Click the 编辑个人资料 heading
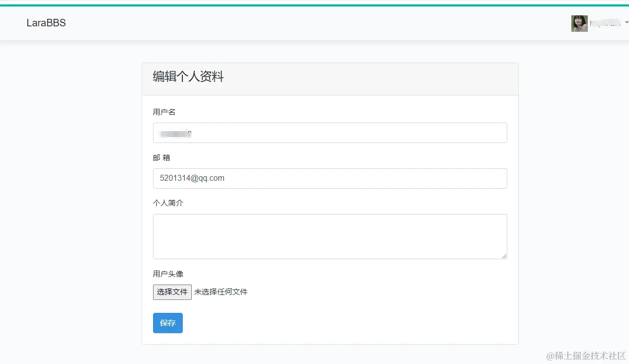This screenshot has width=629, height=364. point(188,76)
